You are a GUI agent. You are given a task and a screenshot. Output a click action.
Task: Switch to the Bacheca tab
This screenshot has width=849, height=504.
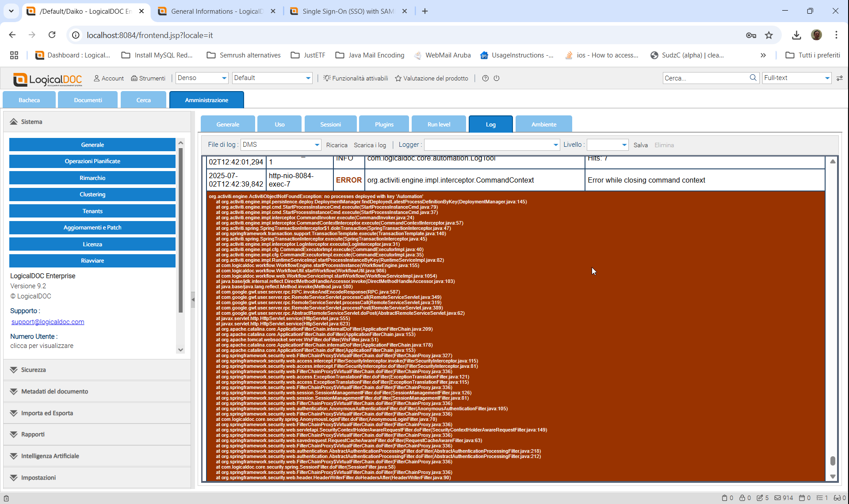29,100
